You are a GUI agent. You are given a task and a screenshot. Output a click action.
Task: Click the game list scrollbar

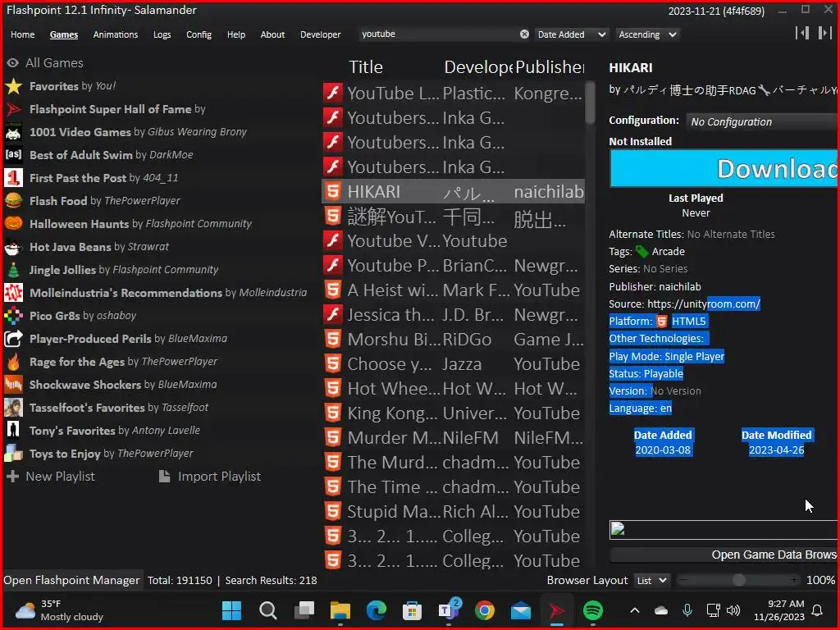590,103
